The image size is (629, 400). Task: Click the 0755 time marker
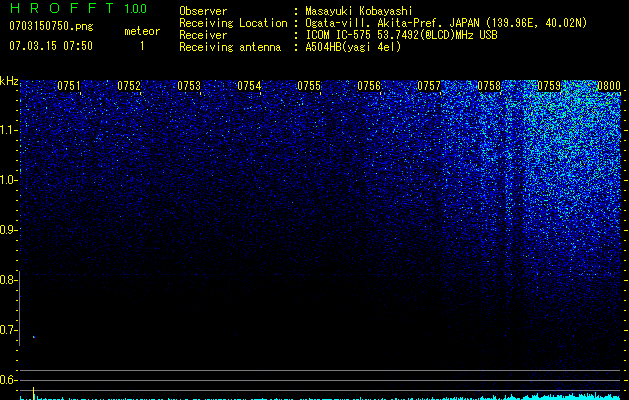(309, 86)
